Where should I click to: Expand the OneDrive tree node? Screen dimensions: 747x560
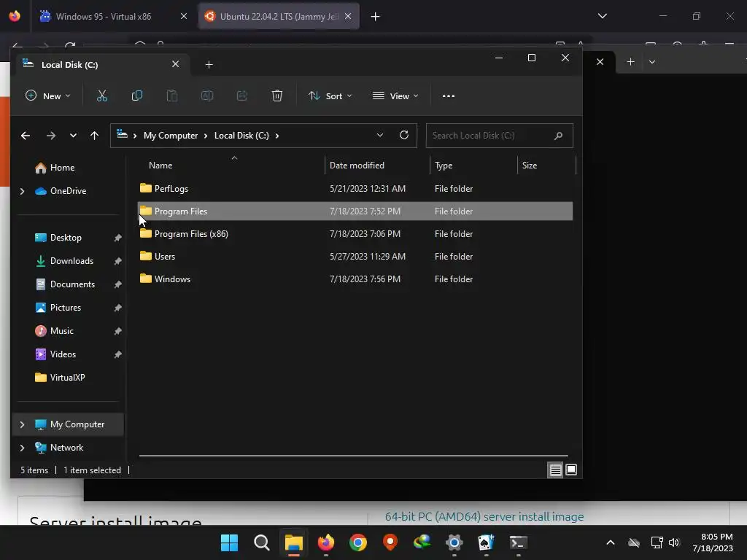[22, 191]
